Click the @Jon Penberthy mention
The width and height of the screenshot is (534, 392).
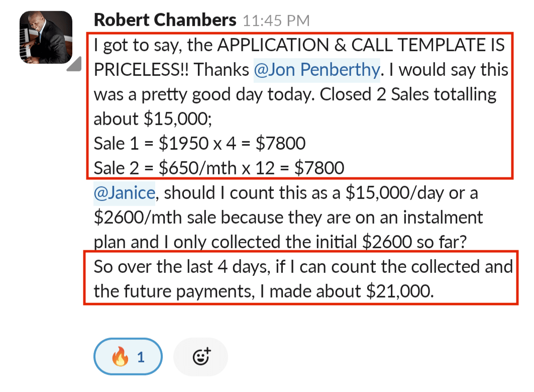(x=316, y=70)
